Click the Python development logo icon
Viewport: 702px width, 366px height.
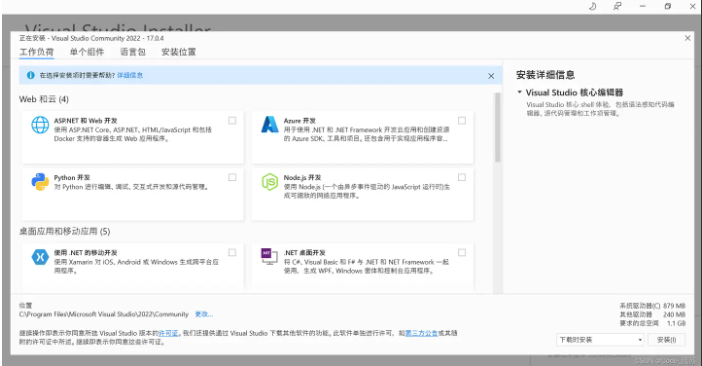40,182
